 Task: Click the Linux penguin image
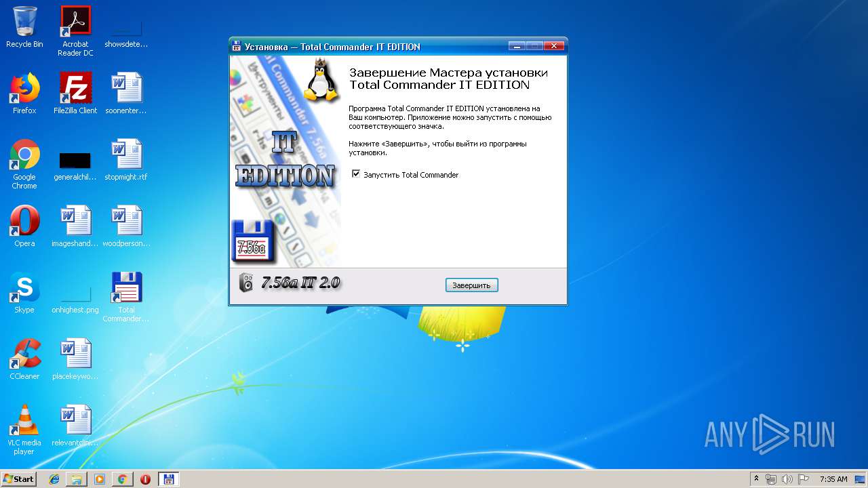tap(321, 80)
